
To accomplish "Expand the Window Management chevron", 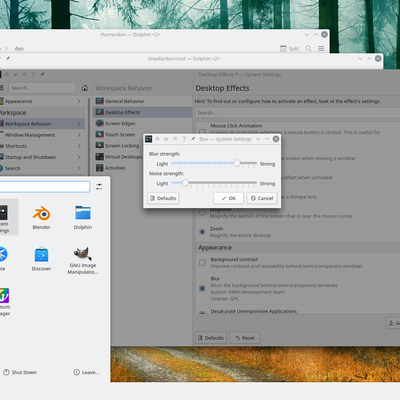I will pyautogui.click(x=79, y=135).
